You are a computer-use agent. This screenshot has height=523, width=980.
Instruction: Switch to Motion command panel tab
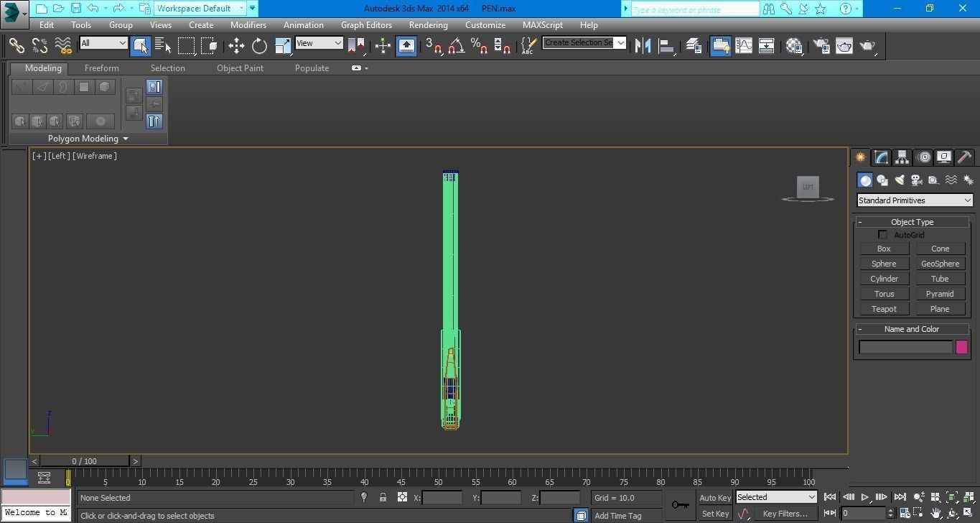923,157
